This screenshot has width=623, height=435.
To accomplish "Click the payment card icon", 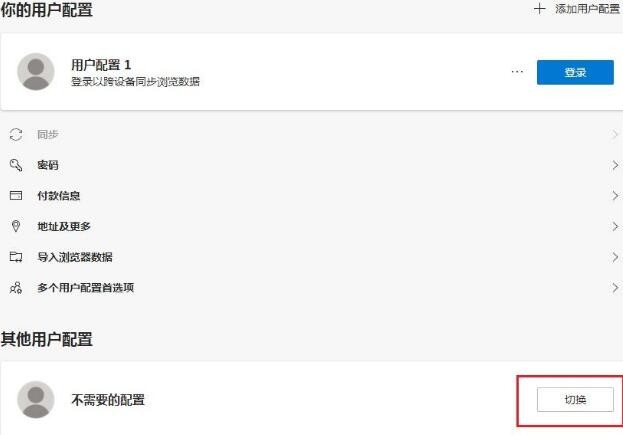I will [16, 195].
